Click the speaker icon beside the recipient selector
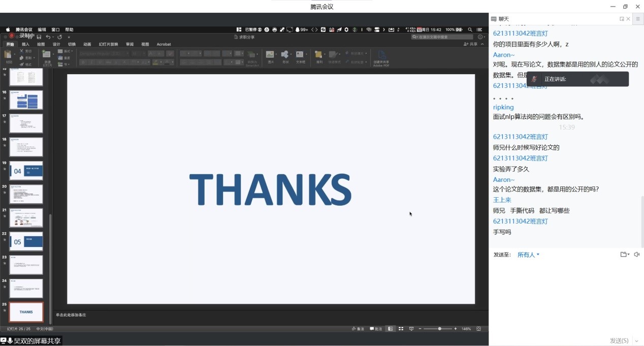 pos(637,255)
